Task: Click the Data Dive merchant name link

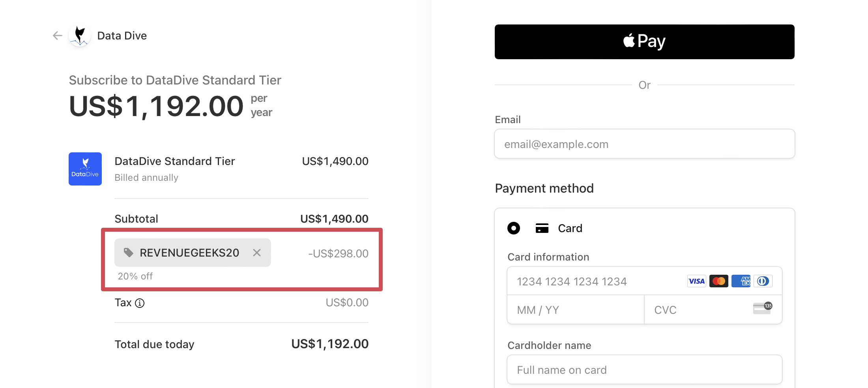Action: [122, 36]
